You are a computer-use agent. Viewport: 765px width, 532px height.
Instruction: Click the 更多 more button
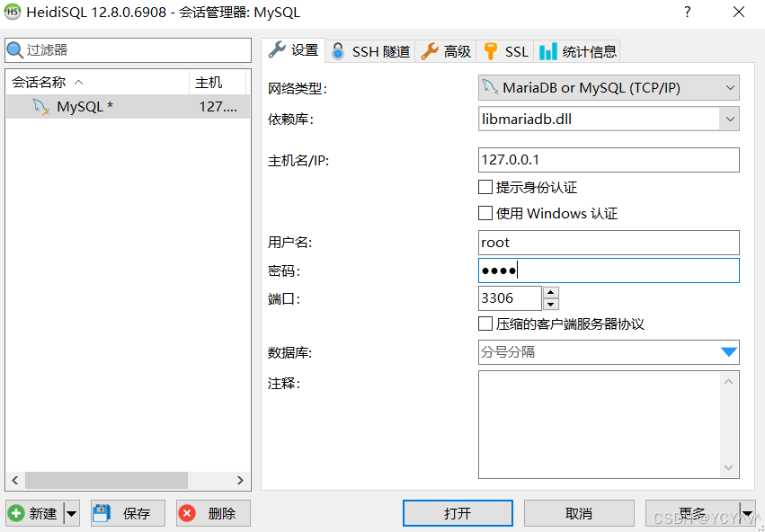(x=693, y=513)
